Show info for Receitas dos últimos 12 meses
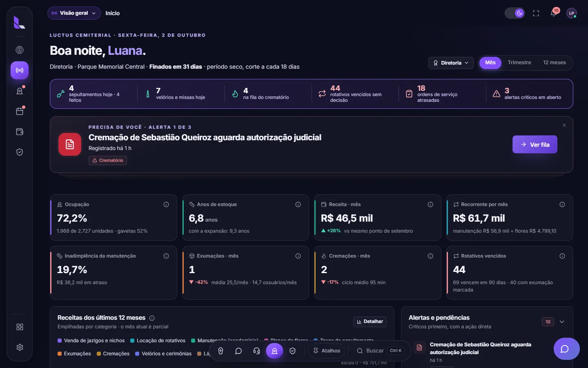Screen dimensions: 588x368 point(152,318)
